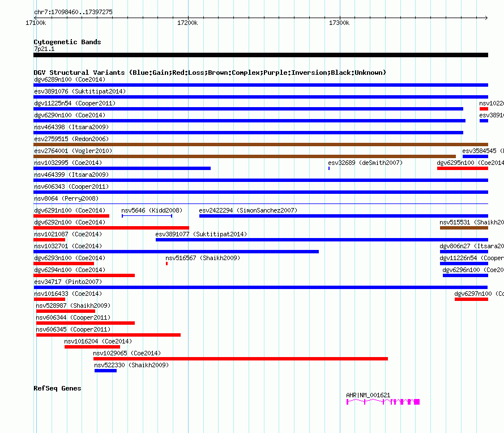Click the magenta AHR gene glyph
Viewport: 504px width, 433px height.
[383, 402]
